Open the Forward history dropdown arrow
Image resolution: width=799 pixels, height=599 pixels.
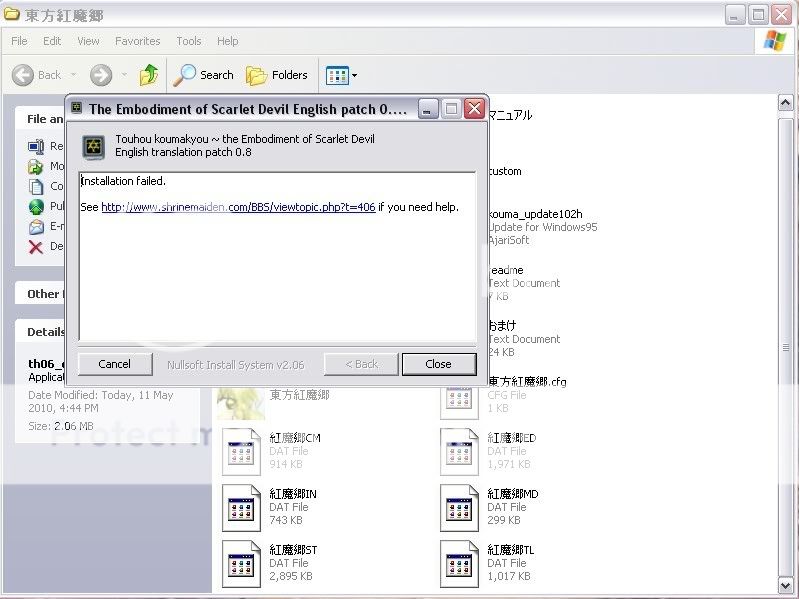pyautogui.click(x=124, y=75)
